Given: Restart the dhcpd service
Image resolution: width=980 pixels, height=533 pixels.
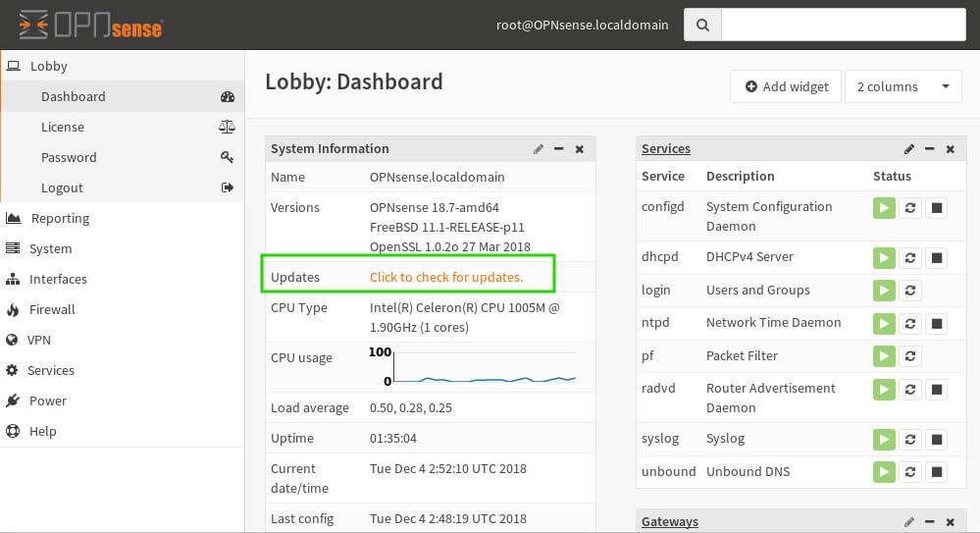Looking at the screenshot, I should click(910, 258).
